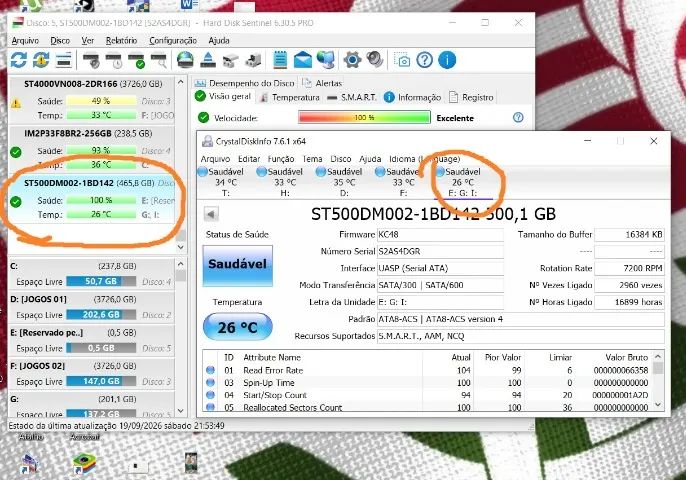
Task: Open the Desempenho do Disco tab
Action: tap(244, 83)
